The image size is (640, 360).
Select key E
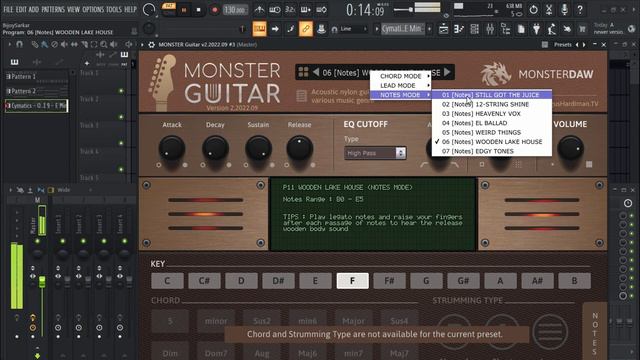coord(315,281)
